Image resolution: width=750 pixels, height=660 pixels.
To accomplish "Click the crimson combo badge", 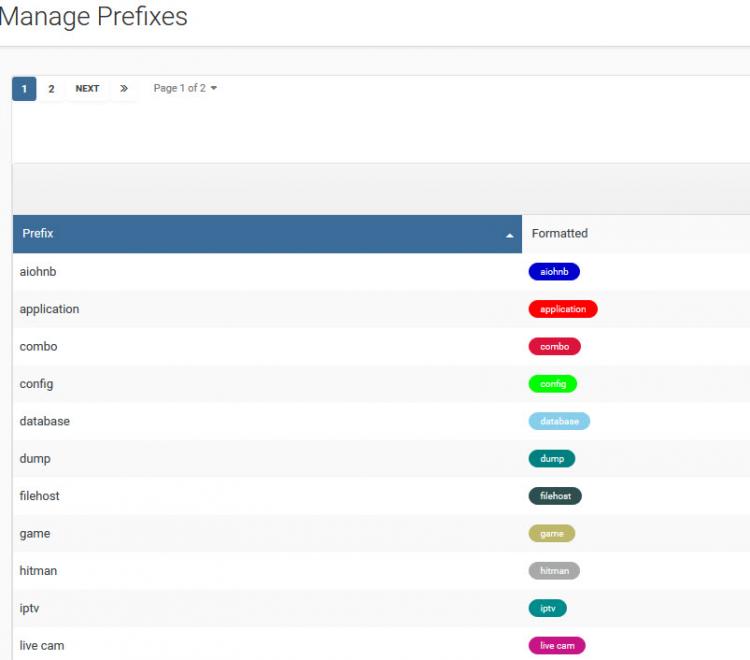I will [554, 347].
